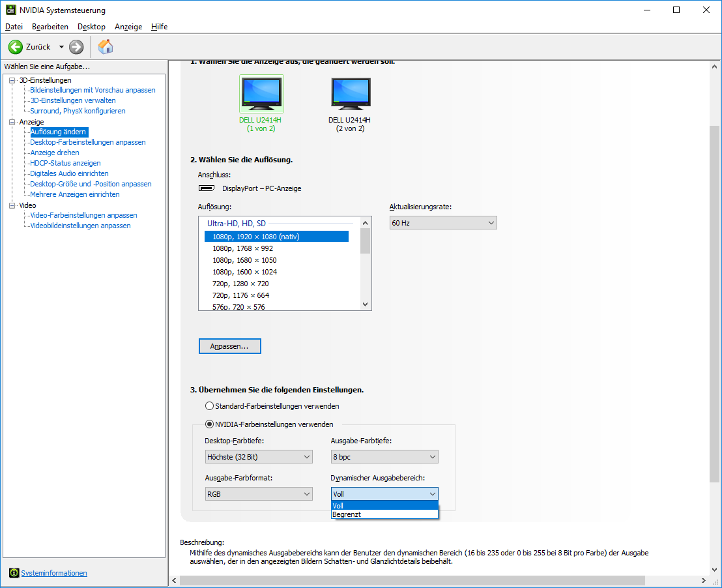Open the home icon in the toolbar
This screenshot has width=722, height=588.
pyautogui.click(x=106, y=46)
